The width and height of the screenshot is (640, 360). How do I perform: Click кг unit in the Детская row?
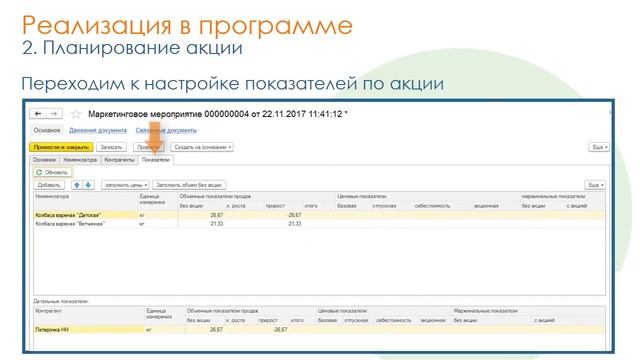[x=142, y=215]
